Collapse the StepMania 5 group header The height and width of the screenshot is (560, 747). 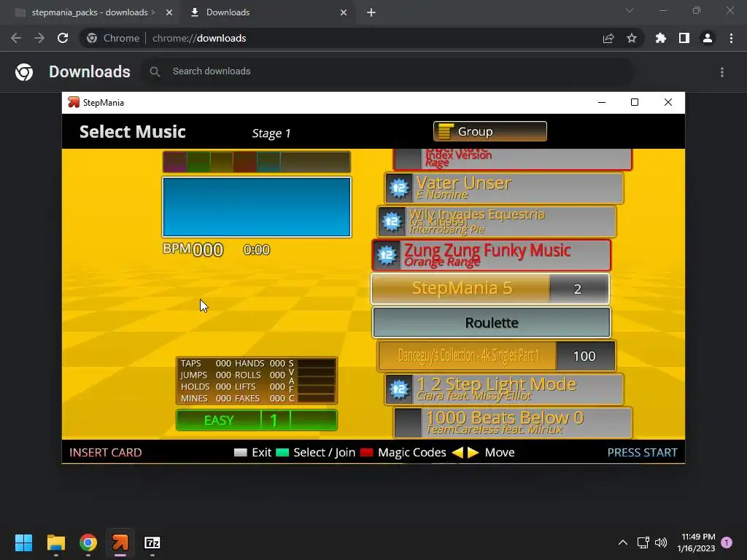tap(490, 289)
